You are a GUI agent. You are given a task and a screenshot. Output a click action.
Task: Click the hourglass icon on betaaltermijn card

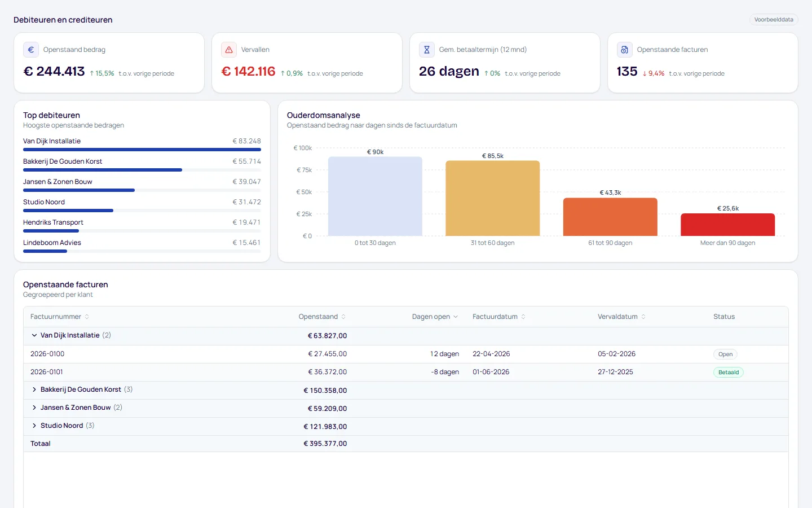(x=427, y=50)
